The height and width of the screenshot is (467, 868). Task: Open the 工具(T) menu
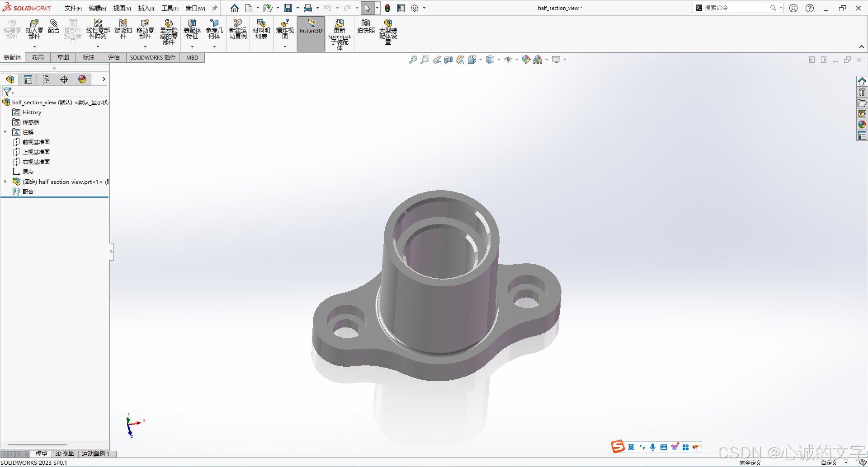click(x=170, y=8)
